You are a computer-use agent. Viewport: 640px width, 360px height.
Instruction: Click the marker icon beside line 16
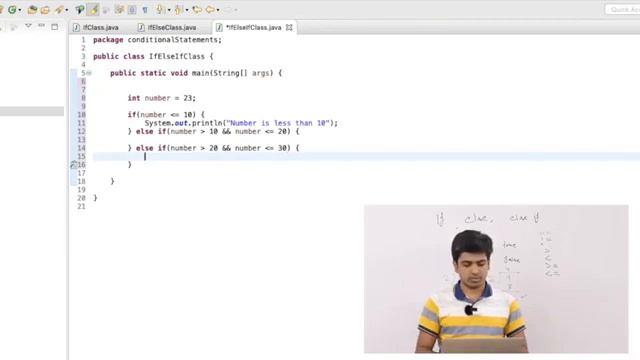(73, 164)
